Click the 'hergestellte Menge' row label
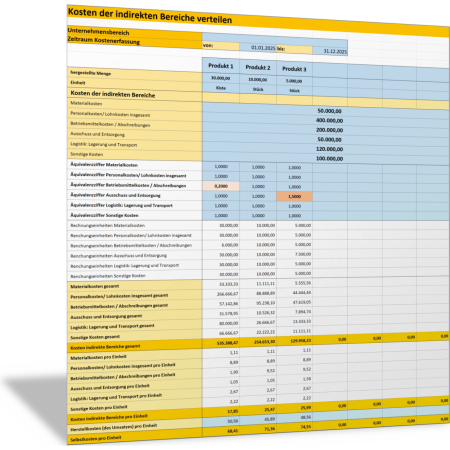The width and height of the screenshot is (450, 450). tap(134, 74)
